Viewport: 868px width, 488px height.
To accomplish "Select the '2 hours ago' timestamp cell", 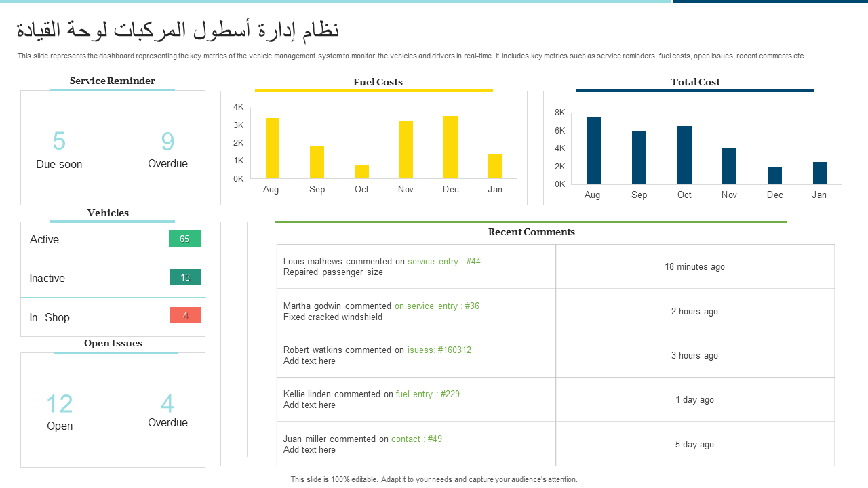I will (x=695, y=311).
